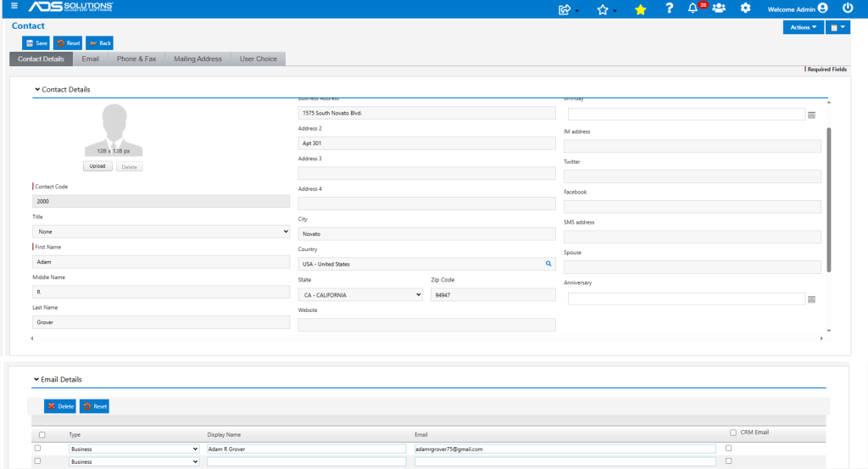Click the First Name field
Screen dimensions: 868x469
coord(160,262)
